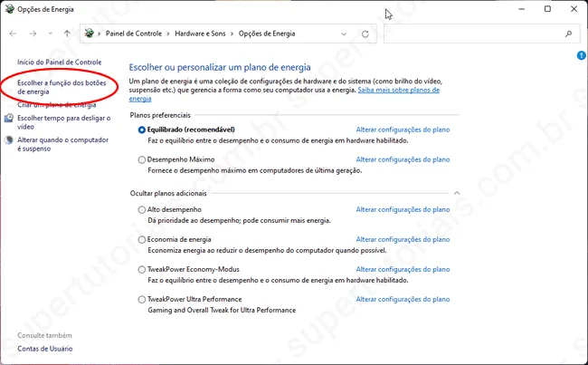Alterar configurações do plano for Equilibrado
The image size is (588, 365).
pyautogui.click(x=403, y=130)
